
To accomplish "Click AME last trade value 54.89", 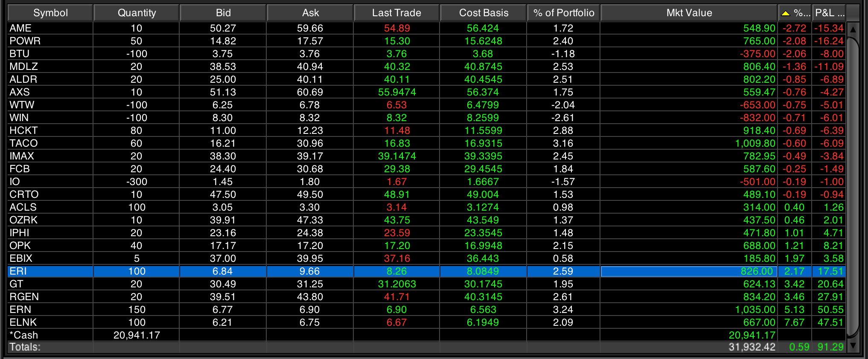I will click(397, 28).
